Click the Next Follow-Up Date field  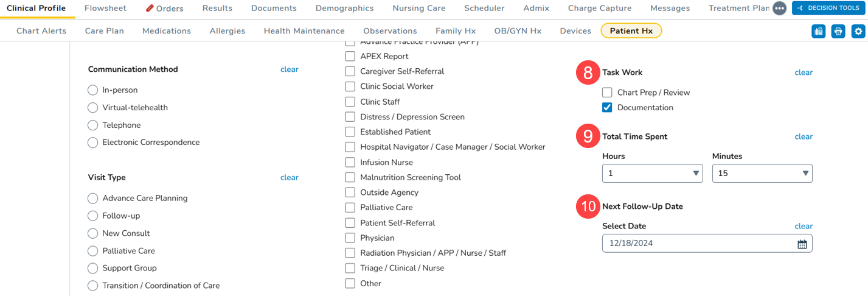click(700, 244)
